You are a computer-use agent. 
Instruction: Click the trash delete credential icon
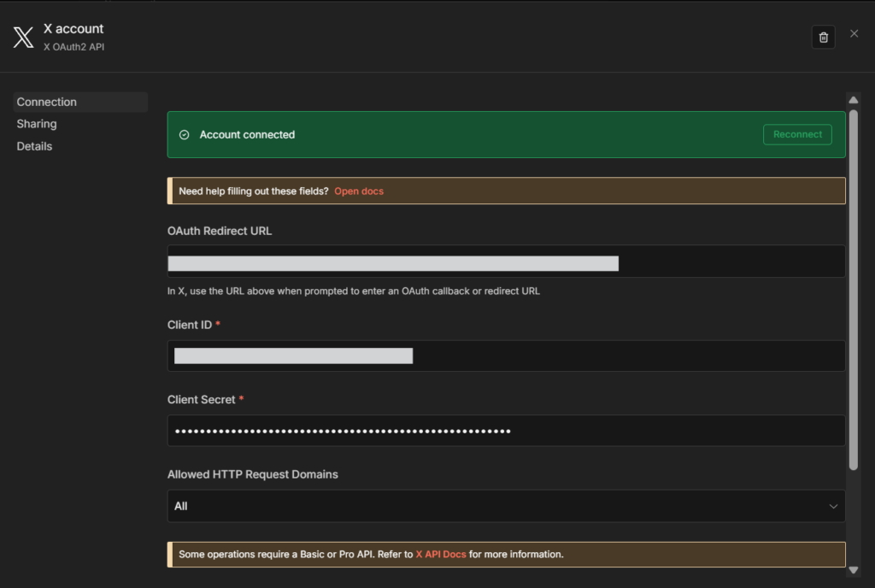(823, 37)
